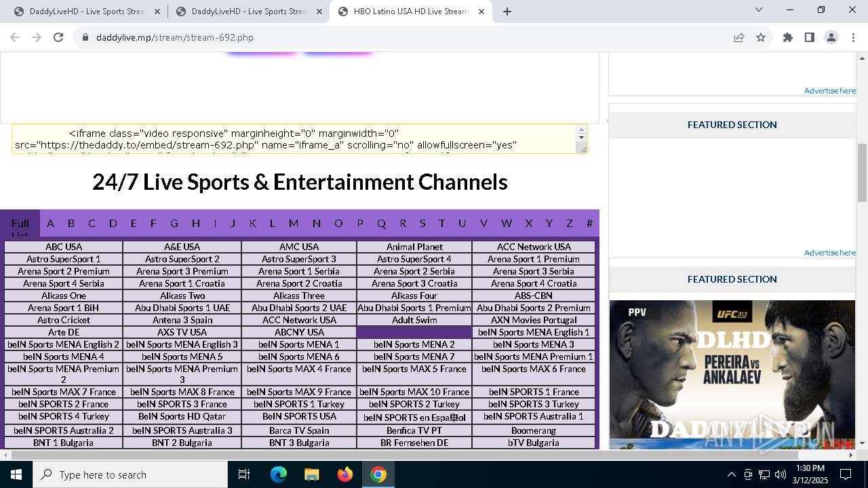Open Arena Sport 1 Premium stream
This screenshot has height=488, width=868.
(x=534, y=259)
